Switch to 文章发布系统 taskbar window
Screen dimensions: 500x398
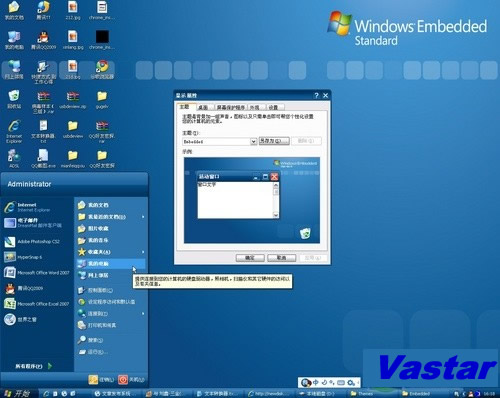coord(116,394)
